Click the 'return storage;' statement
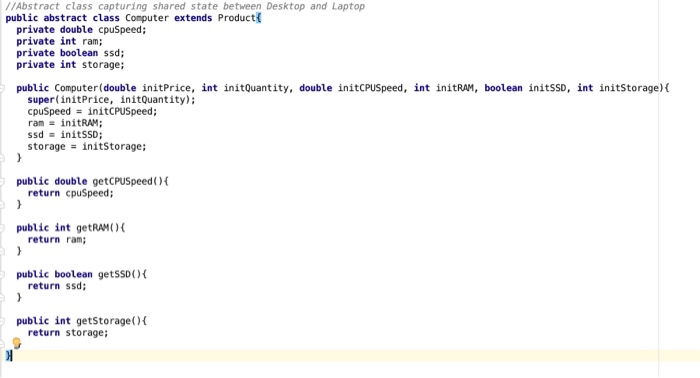This screenshot has height=378, width=700. (x=68, y=333)
